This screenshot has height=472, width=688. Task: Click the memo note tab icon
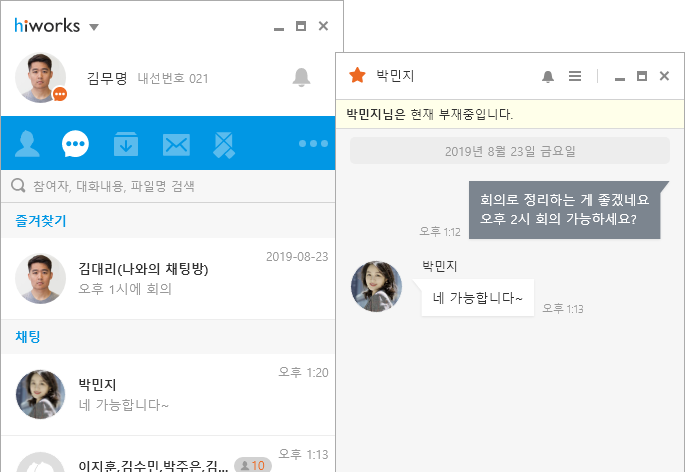tap(224, 145)
